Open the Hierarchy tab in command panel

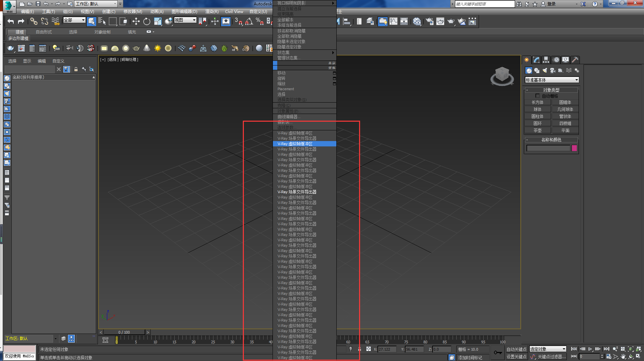[546, 60]
